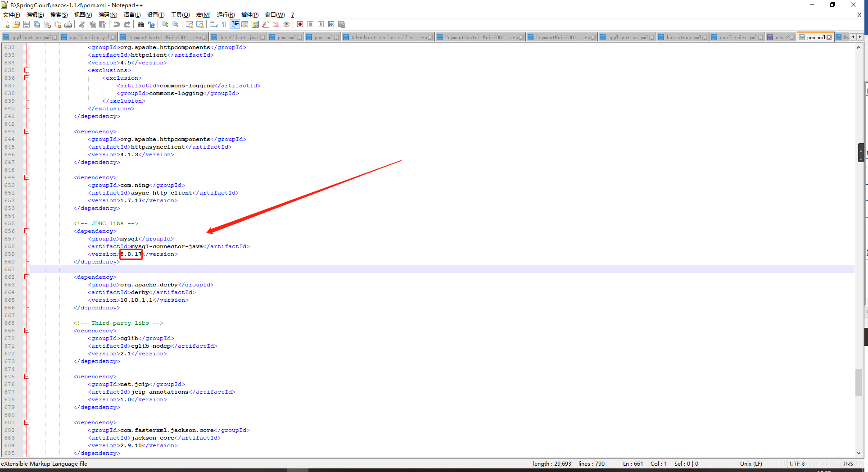Image resolution: width=868 pixels, height=472 pixels.
Task: Click the Cut scissors icon
Action: (x=82, y=24)
